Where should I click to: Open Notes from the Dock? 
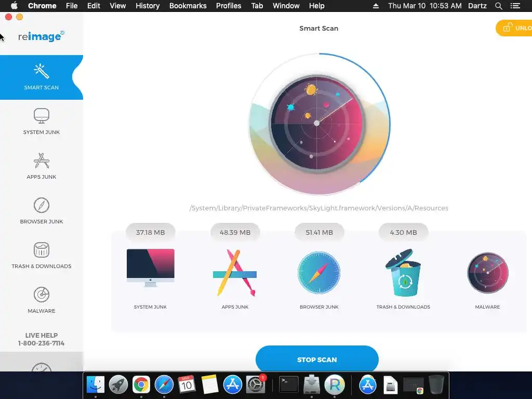(x=210, y=384)
